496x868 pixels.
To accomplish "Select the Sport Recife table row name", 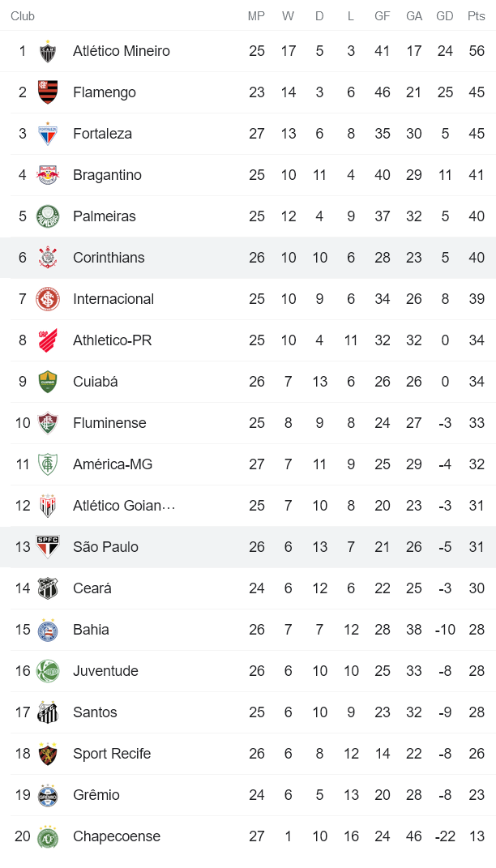I will 112,754.
